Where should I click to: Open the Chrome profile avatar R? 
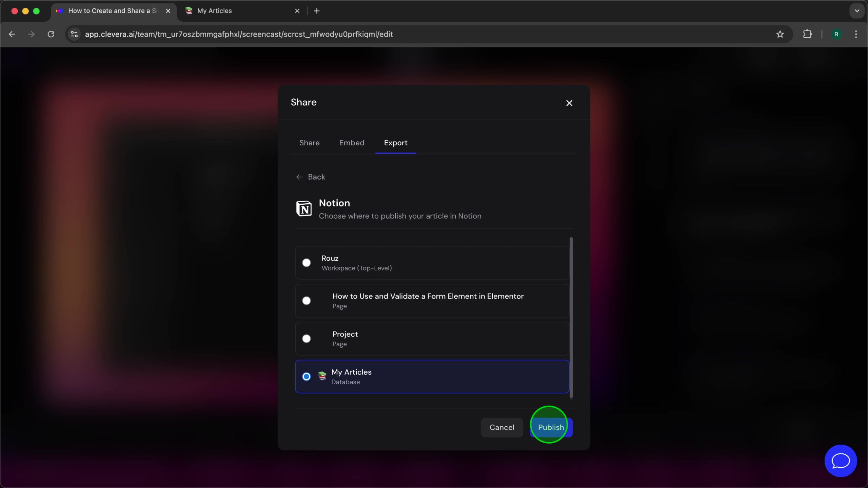836,34
